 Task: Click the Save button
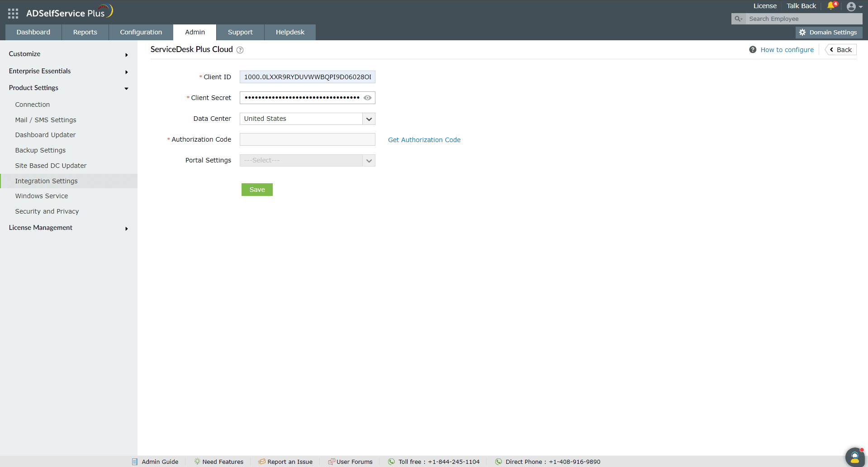click(257, 190)
